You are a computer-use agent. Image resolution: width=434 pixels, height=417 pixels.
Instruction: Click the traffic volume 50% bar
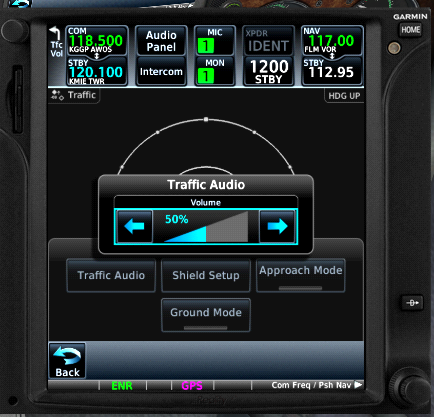click(x=206, y=226)
